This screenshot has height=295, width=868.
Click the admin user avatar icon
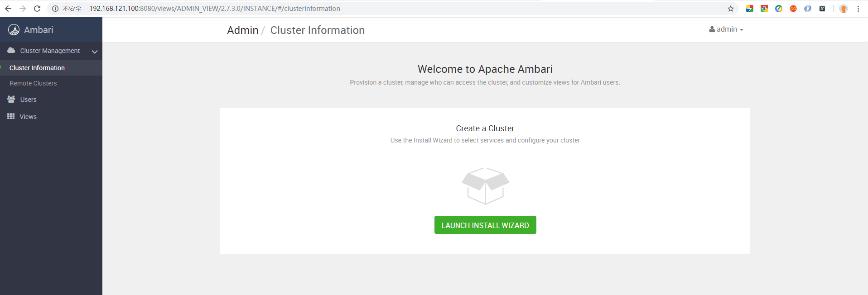(x=712, y=29)
